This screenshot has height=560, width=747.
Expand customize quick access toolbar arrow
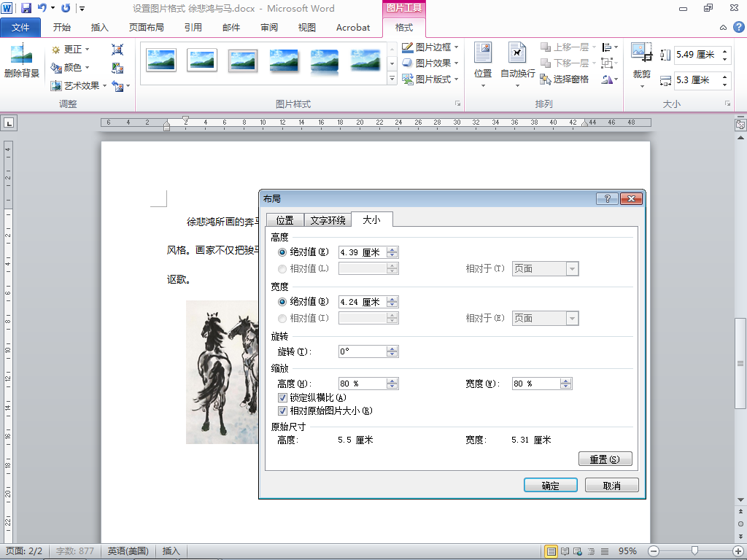82,9
